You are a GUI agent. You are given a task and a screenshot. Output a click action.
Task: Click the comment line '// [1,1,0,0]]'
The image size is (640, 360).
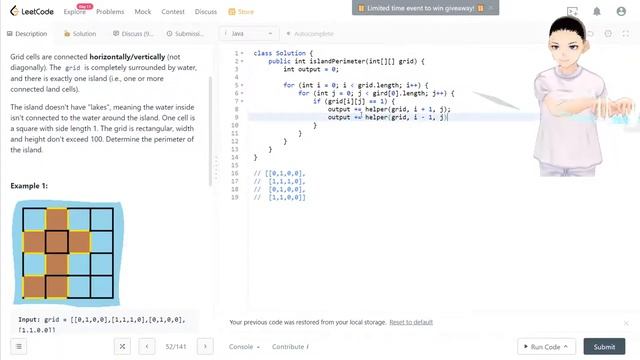point(280,198)
